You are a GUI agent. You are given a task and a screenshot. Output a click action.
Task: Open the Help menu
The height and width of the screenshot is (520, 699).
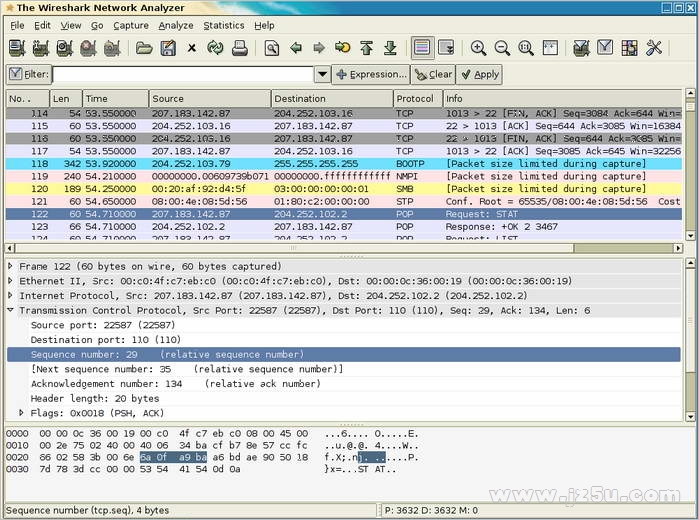(264, 25)
